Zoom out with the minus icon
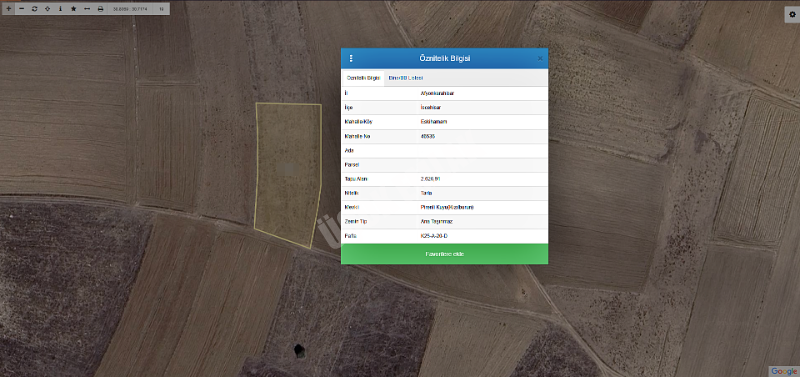800x377 pixels. point(21,9)
